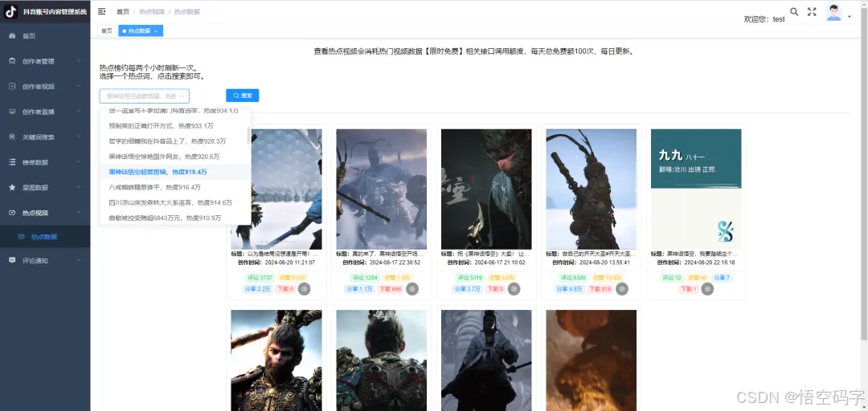Expand the 创作者管理 menu chevron
Image resolution: width=868 pixels, height=411 pixels.
pyautogui.click(x=79, y=61)
